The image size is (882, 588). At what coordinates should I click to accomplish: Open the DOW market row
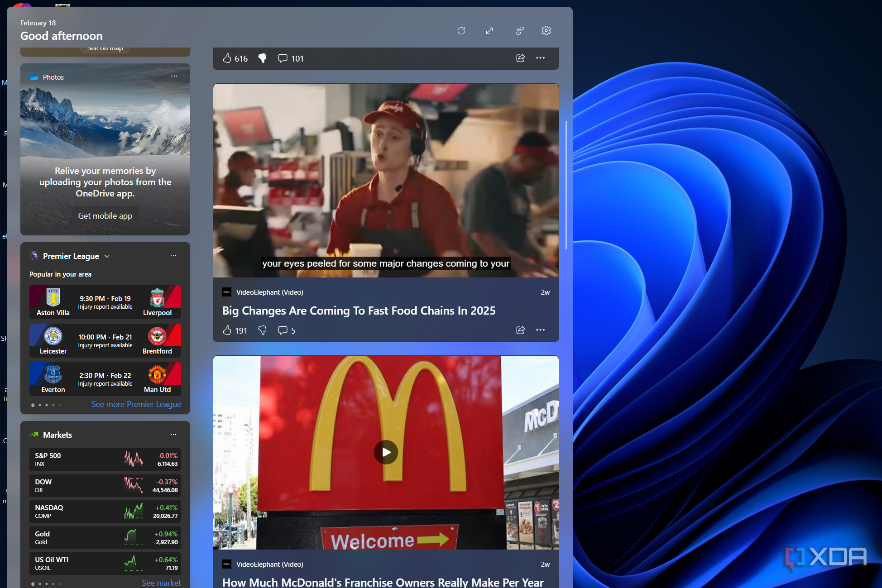[x=105, y=485]
